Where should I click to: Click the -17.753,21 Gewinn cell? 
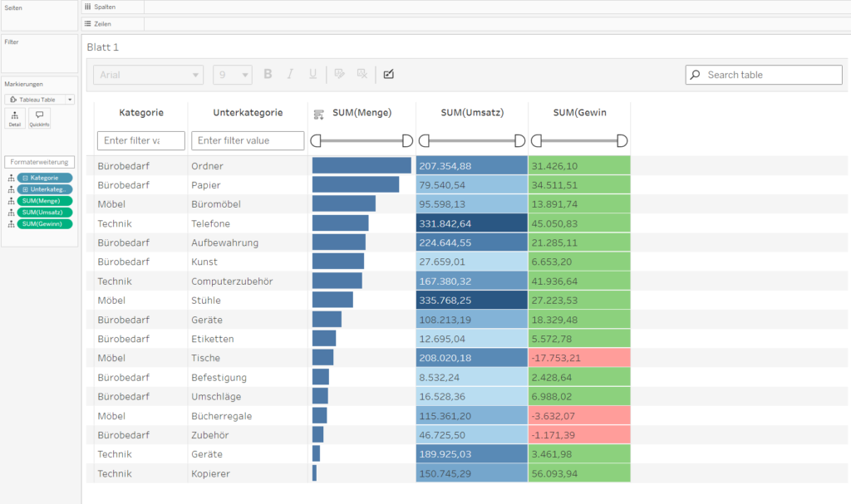[x=579, y=358]
